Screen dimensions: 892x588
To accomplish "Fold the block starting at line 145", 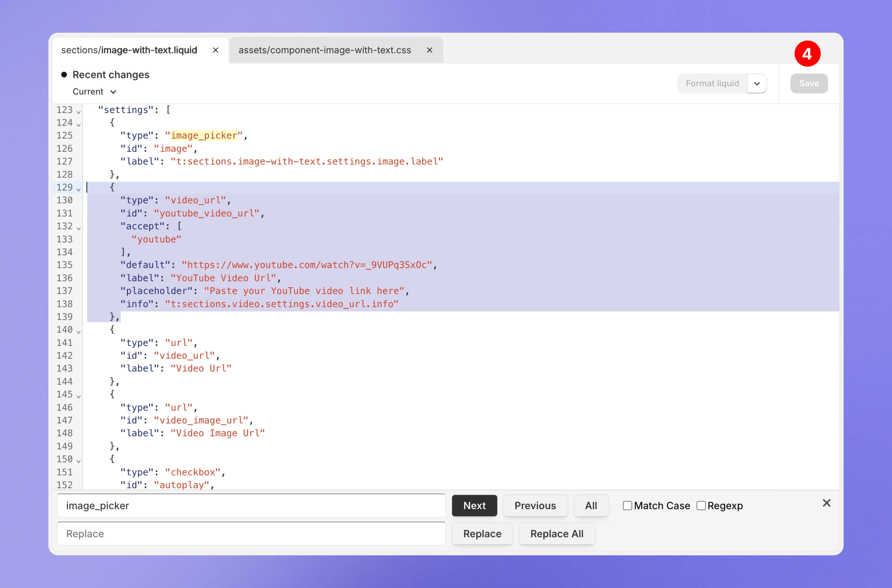I will coord(78,396).
